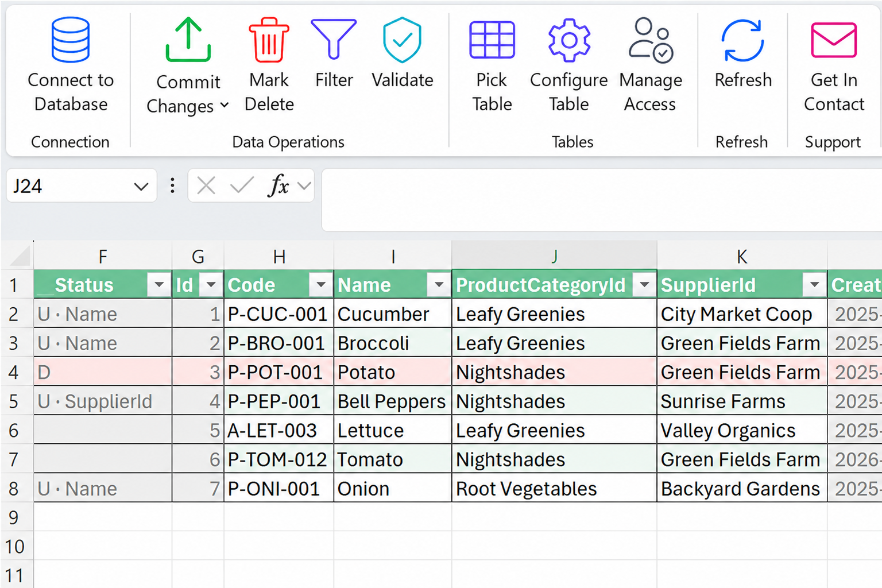882x588 pixels.
Task: Select Mark Delete trash icon
Action: coord(269,40)
